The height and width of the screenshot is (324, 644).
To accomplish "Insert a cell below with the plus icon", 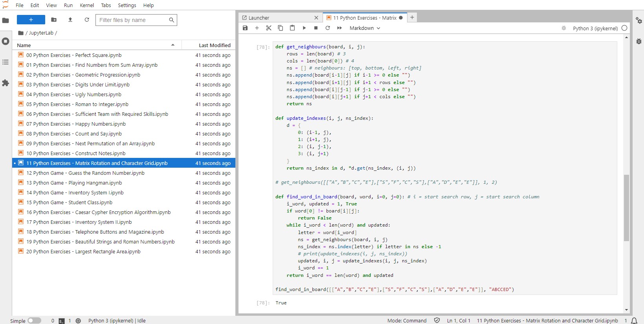I will pos(257,28).
